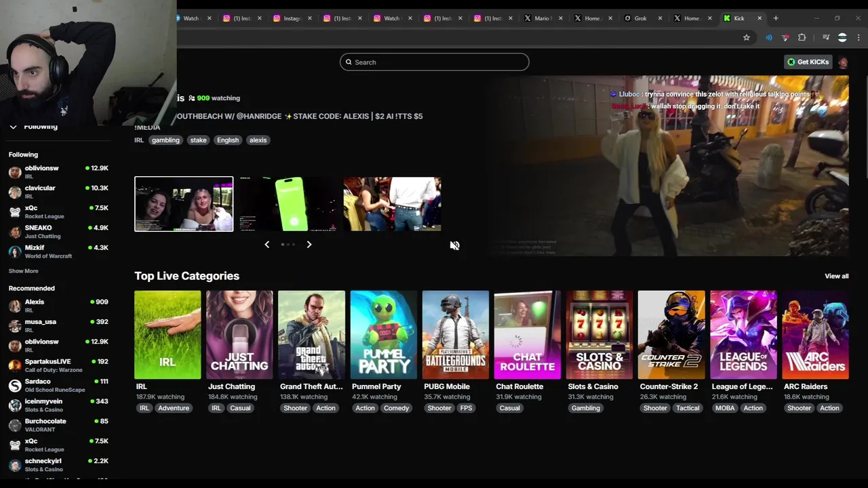Select the green phone stream thumbnail
This screenshot has width=868, height=488.
[x=288, y=204]
